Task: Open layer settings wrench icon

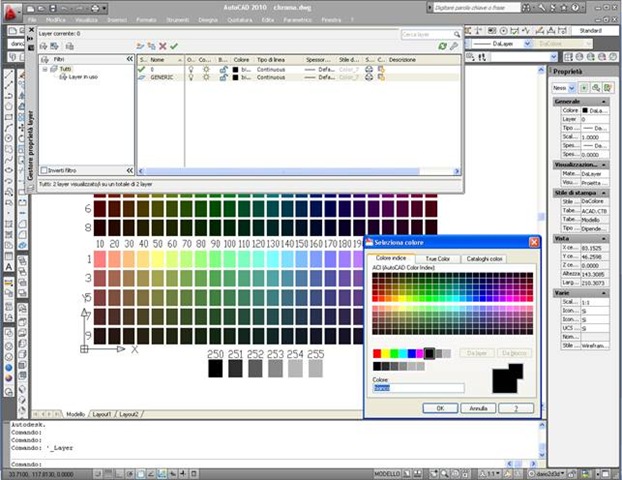Action: coord(454,46)
